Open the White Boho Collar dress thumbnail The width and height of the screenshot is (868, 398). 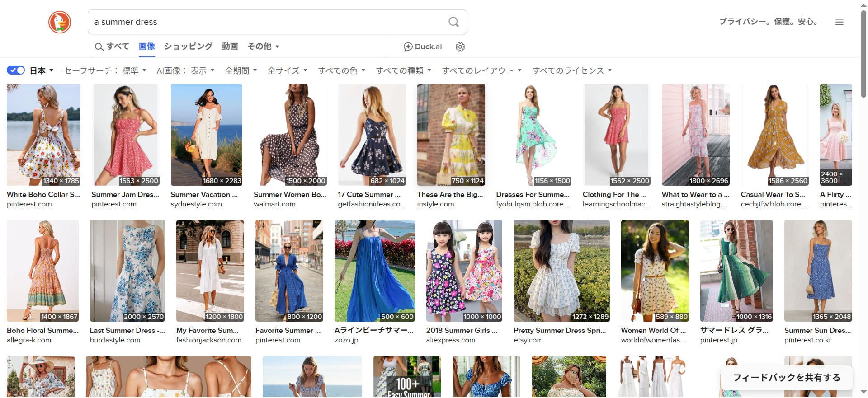43,135
